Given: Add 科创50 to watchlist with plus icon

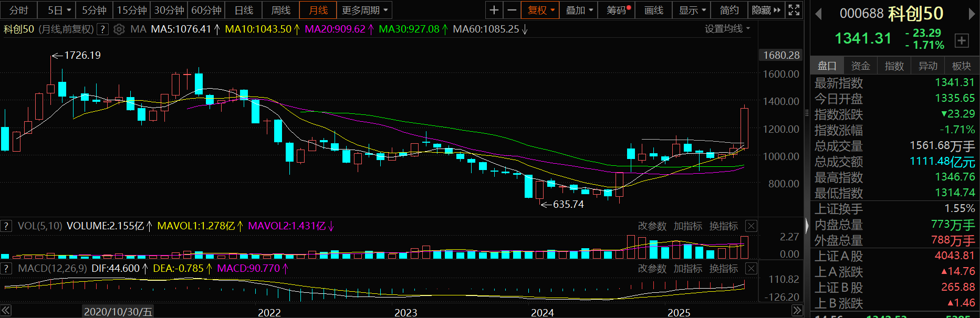Looking at the screenshot, I should [x=962, y=40].
